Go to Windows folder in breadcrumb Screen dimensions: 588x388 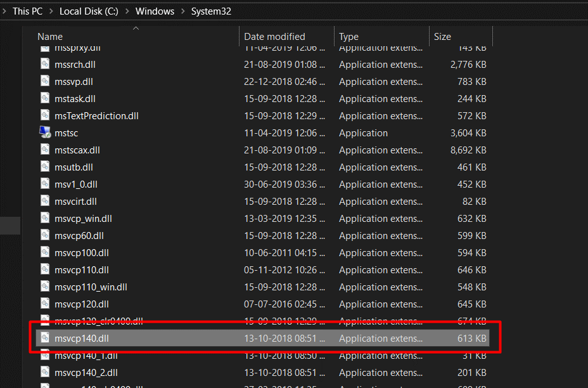pos(155,11)
